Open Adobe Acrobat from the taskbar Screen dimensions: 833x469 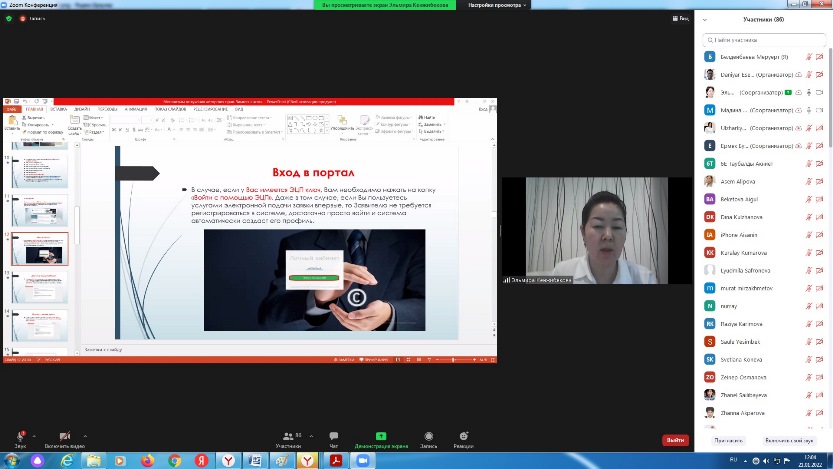click(x=337, y=460)
